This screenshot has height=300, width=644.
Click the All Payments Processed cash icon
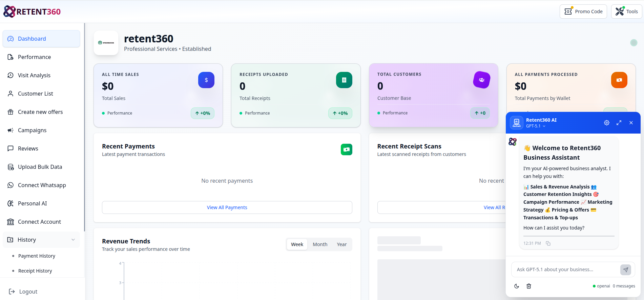tap(619, 80)
